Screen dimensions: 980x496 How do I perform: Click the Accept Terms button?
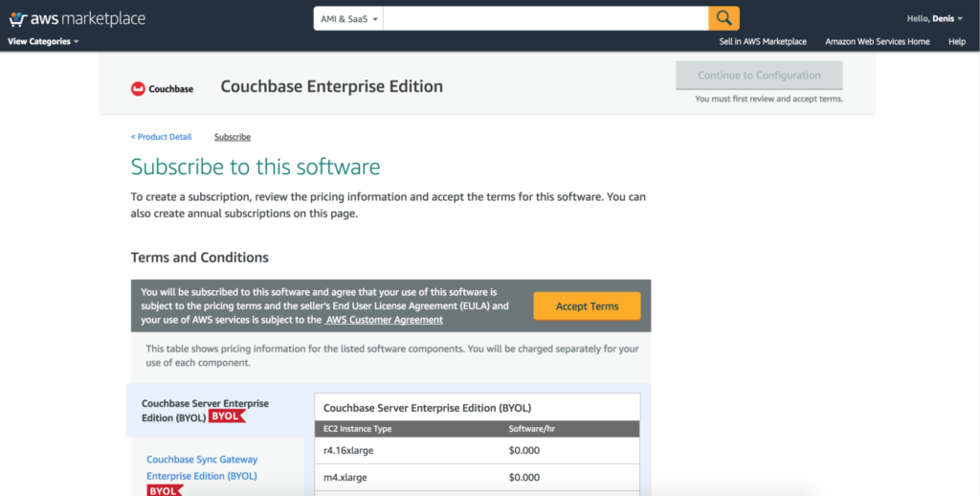[587, 305]
